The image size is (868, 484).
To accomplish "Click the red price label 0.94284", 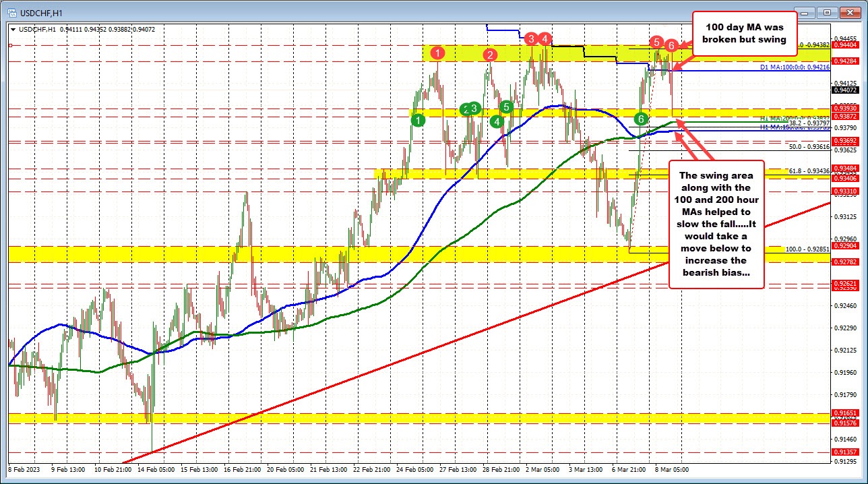I will pyautogui.click(x=844, y=61).
